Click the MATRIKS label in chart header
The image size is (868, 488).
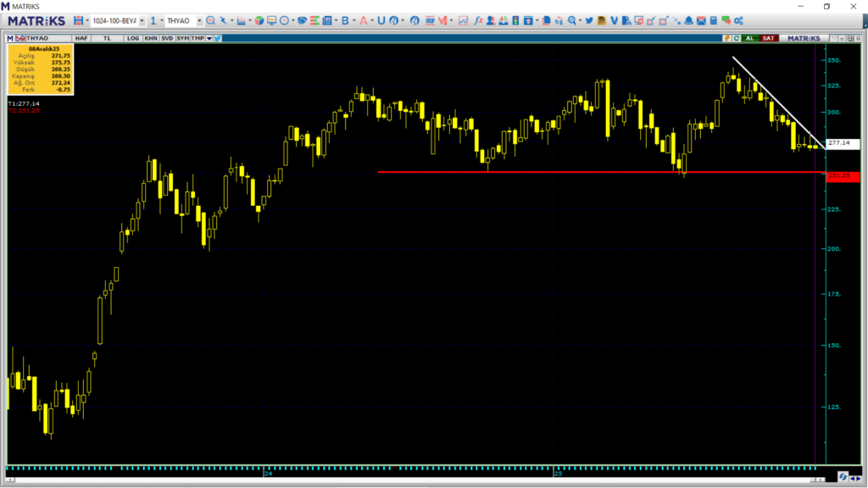pyautogui.click(x=804, y=38)
